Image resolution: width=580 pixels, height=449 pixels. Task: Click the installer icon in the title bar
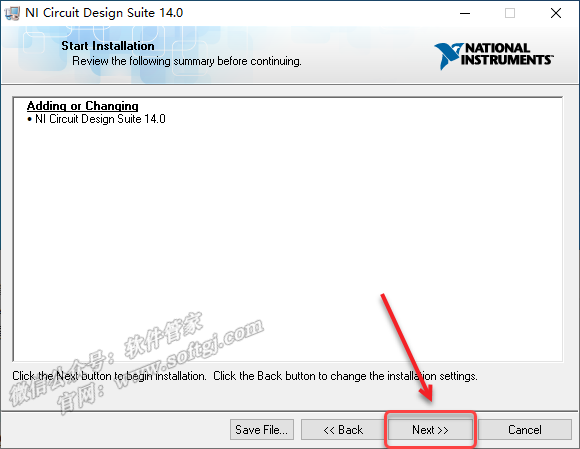[x=12, y=13]
